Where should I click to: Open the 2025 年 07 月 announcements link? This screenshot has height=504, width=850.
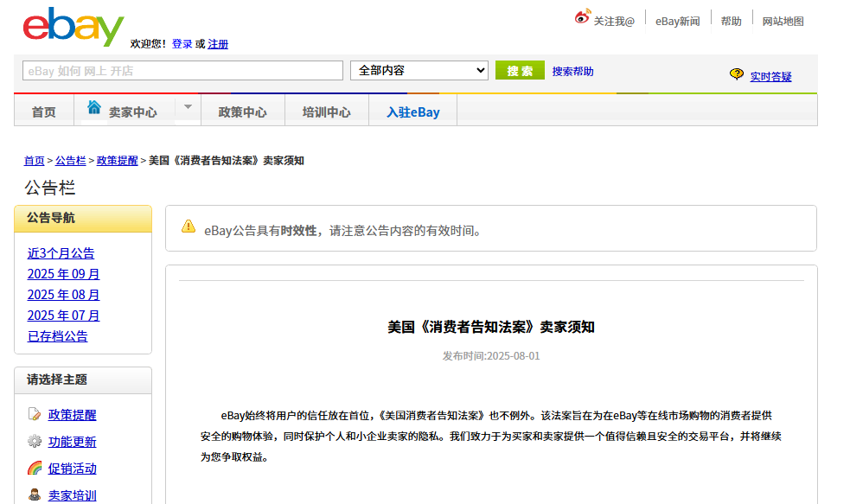click(63, 315)
